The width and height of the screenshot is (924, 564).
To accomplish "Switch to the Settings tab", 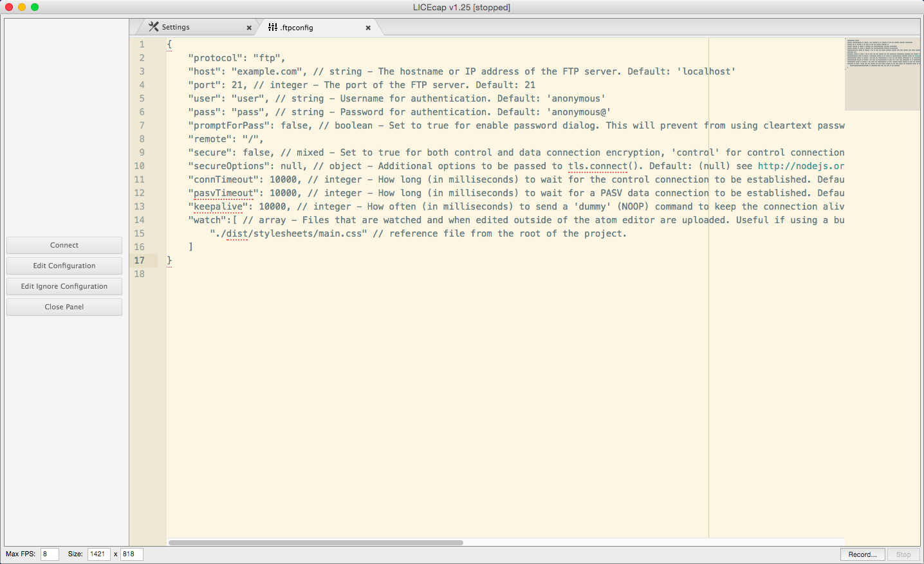I will pos(196,27).
